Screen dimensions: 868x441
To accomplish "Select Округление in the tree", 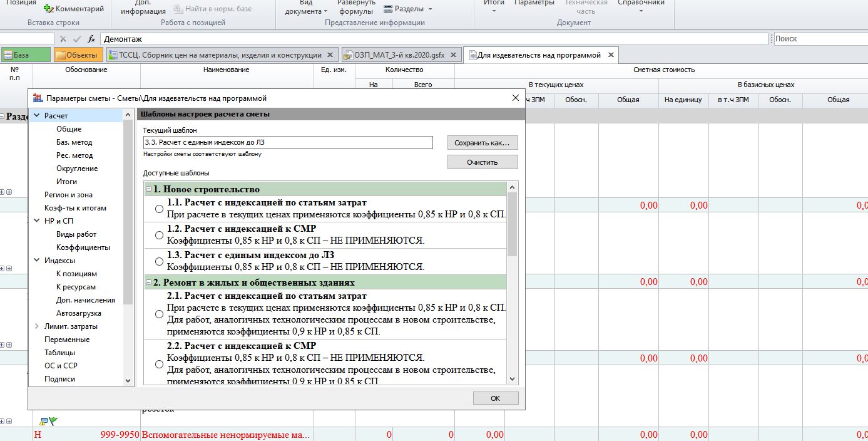I will [77, 169].
